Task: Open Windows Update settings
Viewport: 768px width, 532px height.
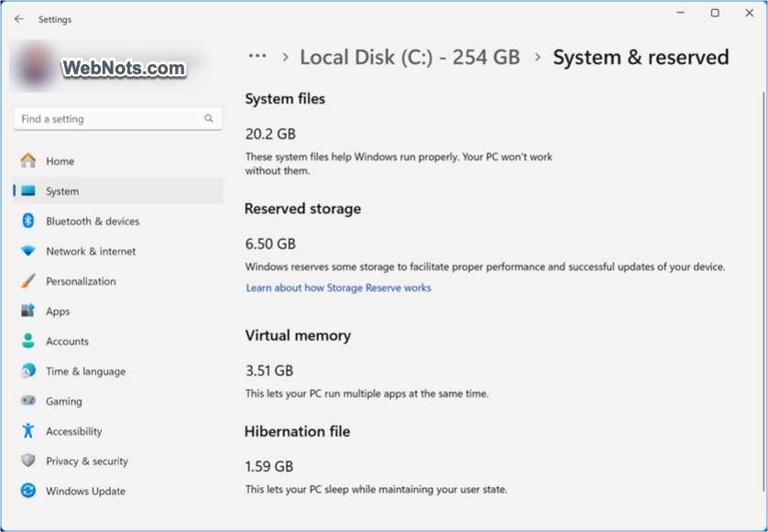Action: (117, 491)
